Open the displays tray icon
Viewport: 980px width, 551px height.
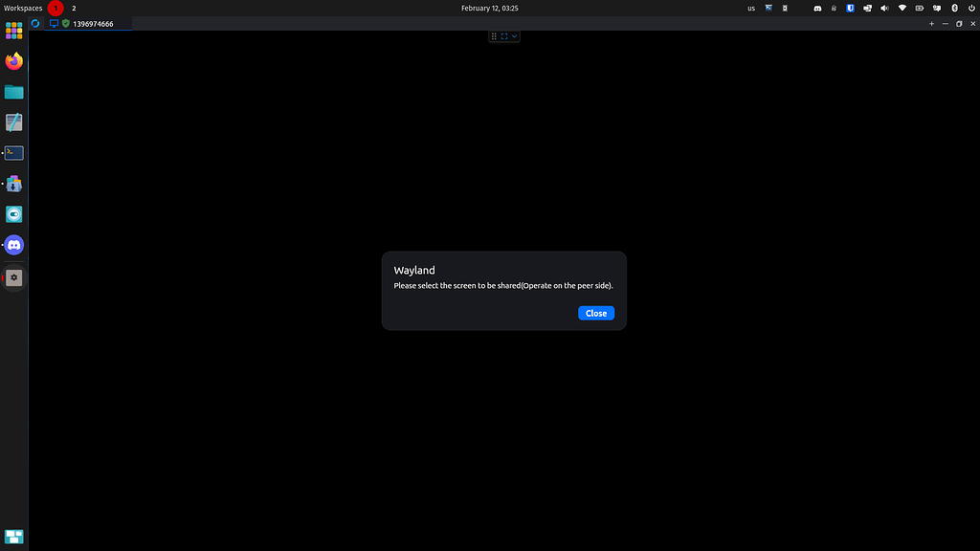click(867, 8)
